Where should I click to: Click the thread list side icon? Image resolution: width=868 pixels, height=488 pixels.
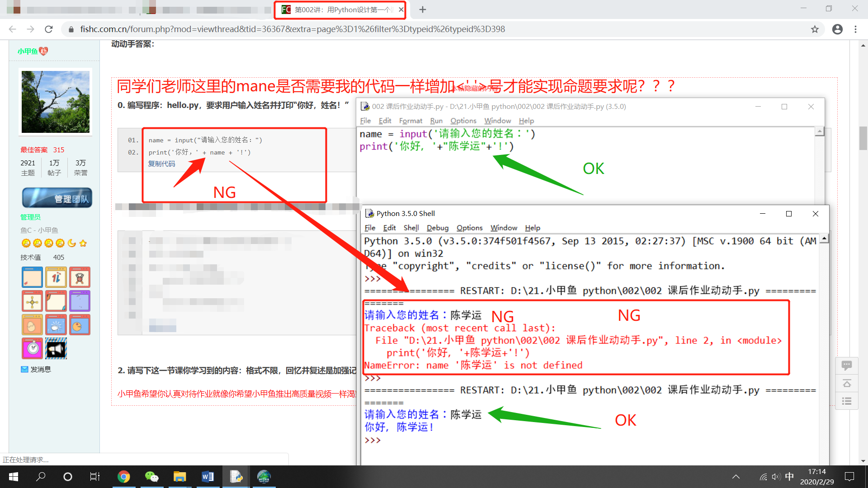tap(847, 401)
